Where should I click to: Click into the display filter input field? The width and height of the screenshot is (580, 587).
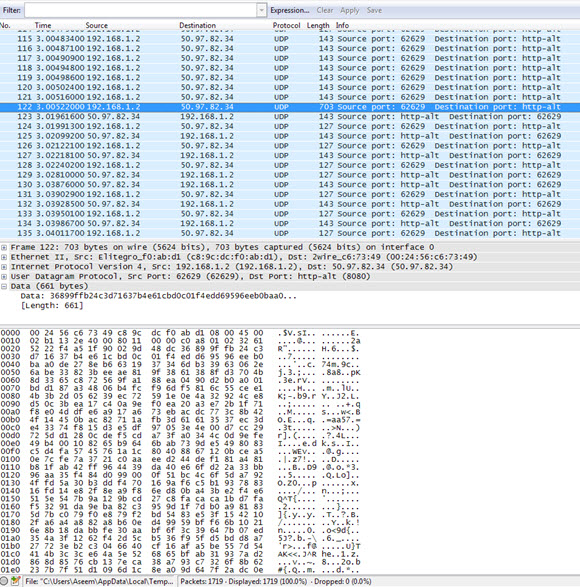pos(141,10)
